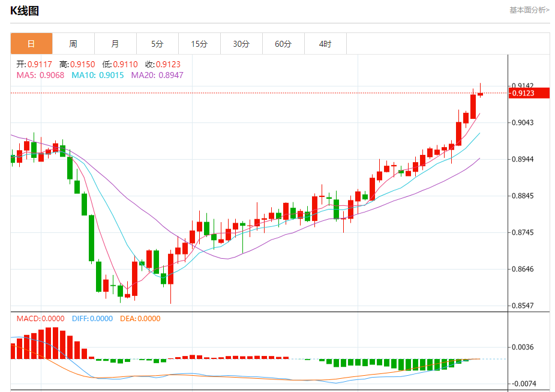The height and width of the screenshot is (392, 555).
Task: Click the 高:0.9150 high value
Action: coord(77,64)
